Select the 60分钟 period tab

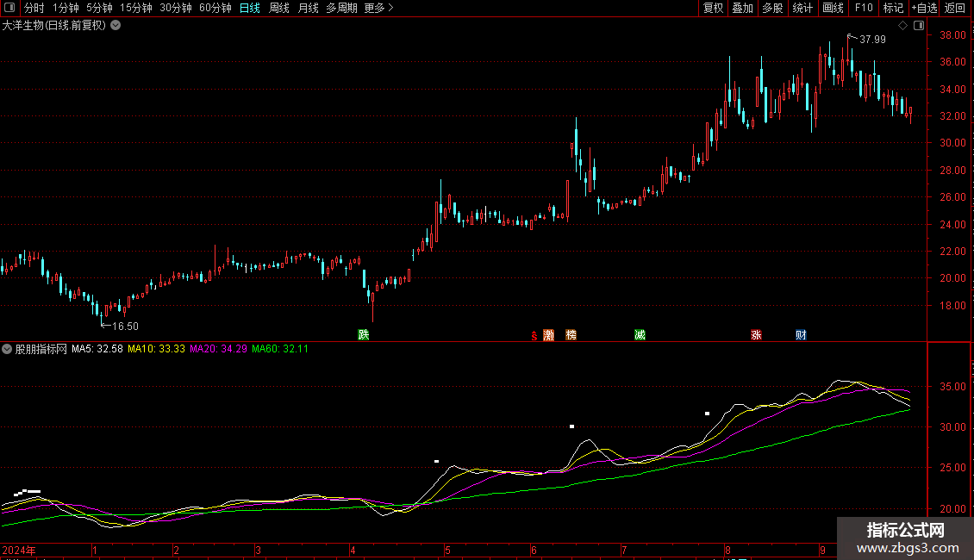(215, 8)
